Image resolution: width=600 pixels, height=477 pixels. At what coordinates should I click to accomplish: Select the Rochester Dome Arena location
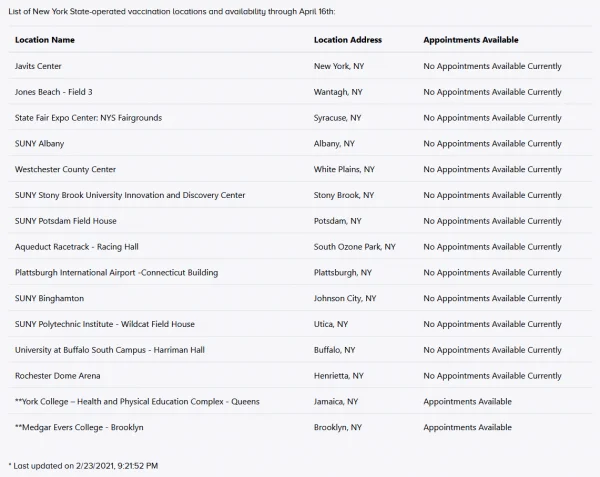pos(58,376)
